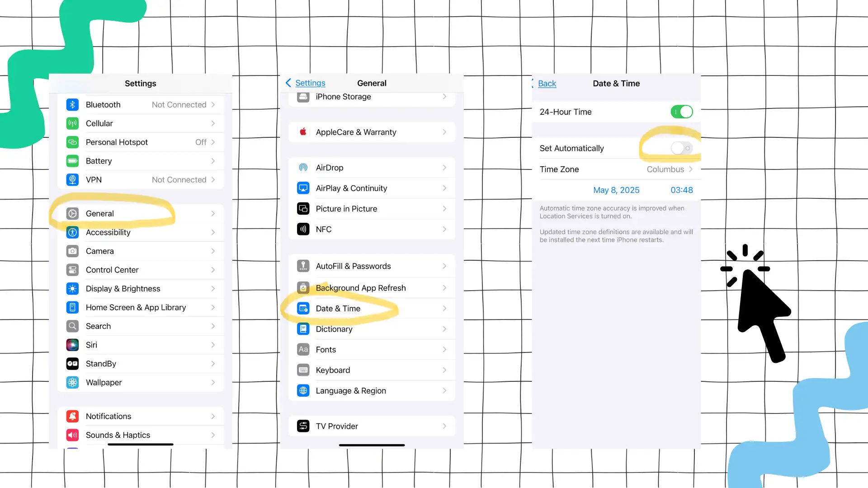Go back via the Settings link
This screenshot has height=488, width=868.
[x=310, y=83]
